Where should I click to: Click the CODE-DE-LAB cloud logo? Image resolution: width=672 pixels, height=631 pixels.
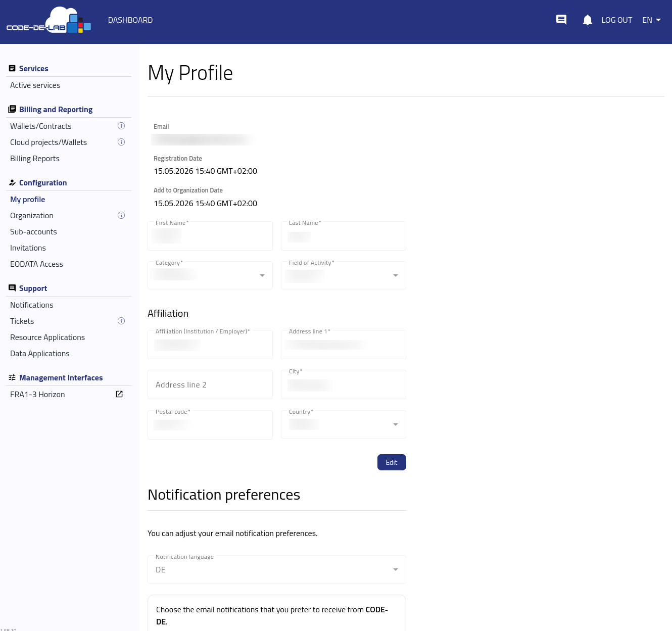click(x=49, y=20)
